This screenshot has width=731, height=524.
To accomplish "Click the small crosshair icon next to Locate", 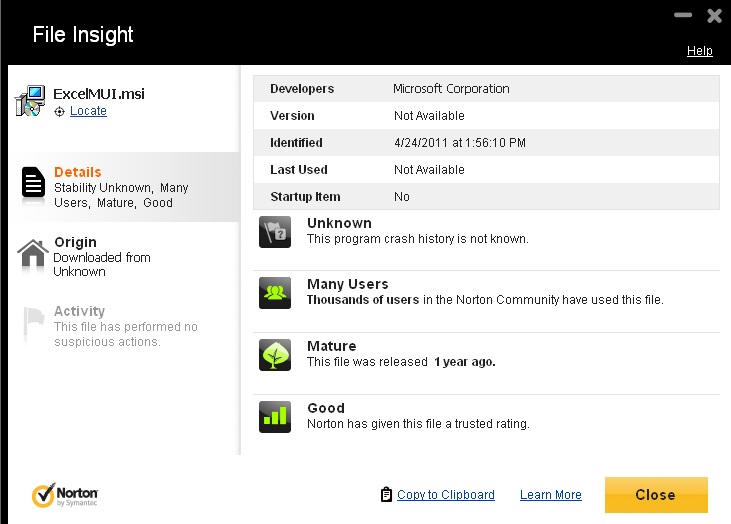I will tap(60, 112).
